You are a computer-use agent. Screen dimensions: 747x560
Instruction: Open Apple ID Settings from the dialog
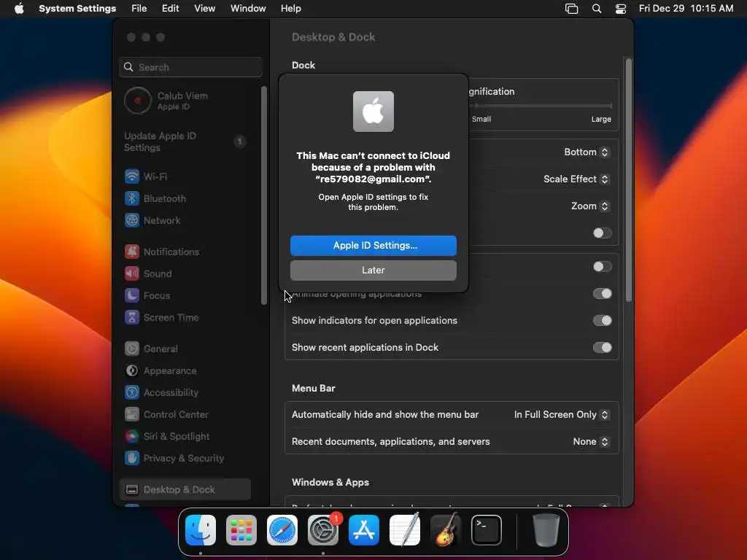point(373,245)
